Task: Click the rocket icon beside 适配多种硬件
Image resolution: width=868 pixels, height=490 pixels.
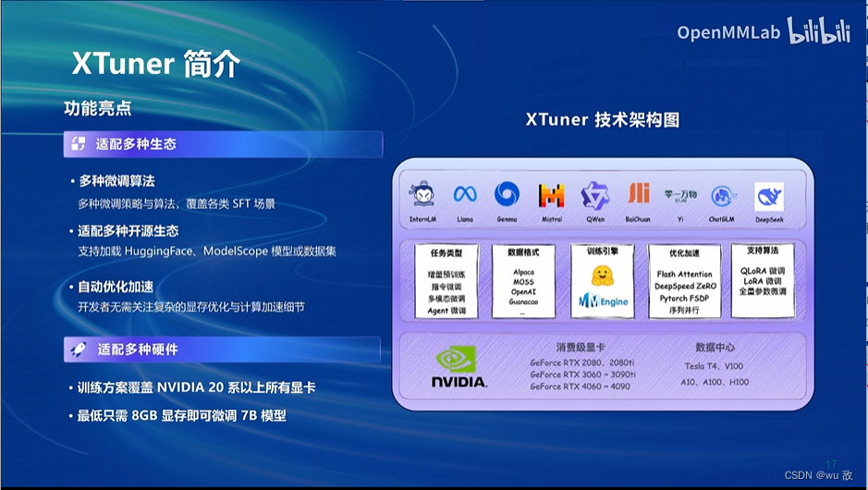Action: coord(78,349)
